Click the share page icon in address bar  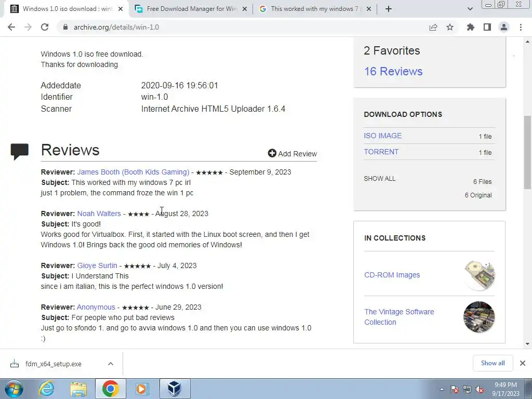pyautogui.click(x=433, y=27)
